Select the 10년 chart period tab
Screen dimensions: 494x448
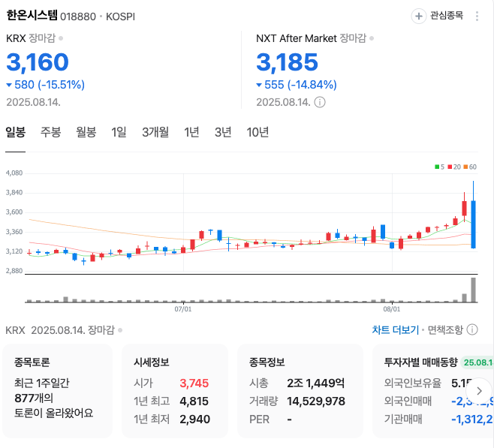point(258,132)
